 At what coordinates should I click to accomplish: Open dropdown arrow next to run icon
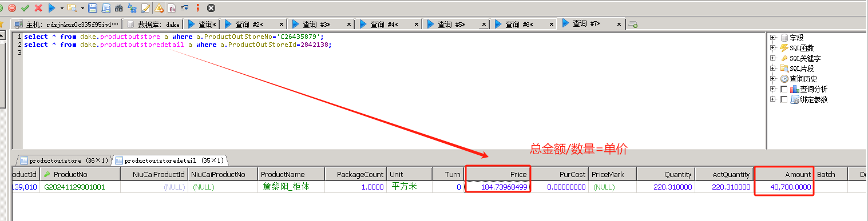click(x=61, y=9)
